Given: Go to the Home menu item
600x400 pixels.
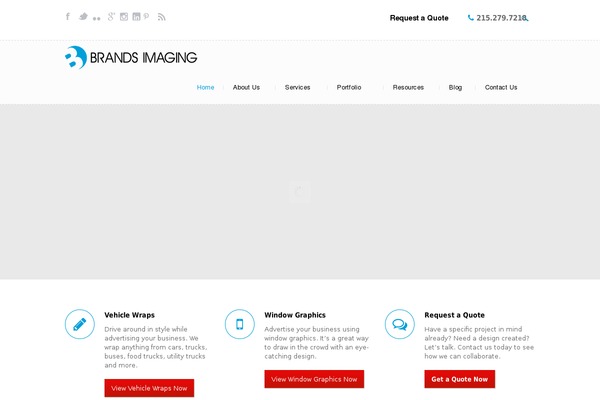Looking at the screenshot, I should click(x=205, y=87).
